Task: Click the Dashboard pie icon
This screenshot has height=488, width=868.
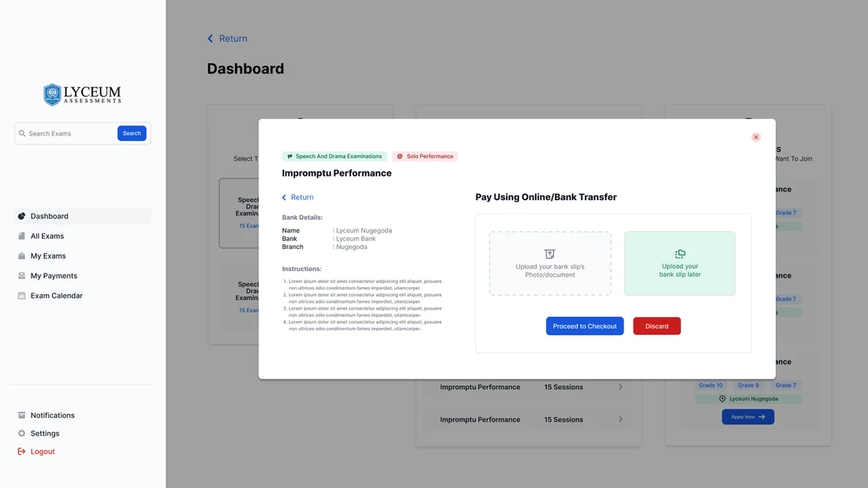Action: tap(21, 216)
